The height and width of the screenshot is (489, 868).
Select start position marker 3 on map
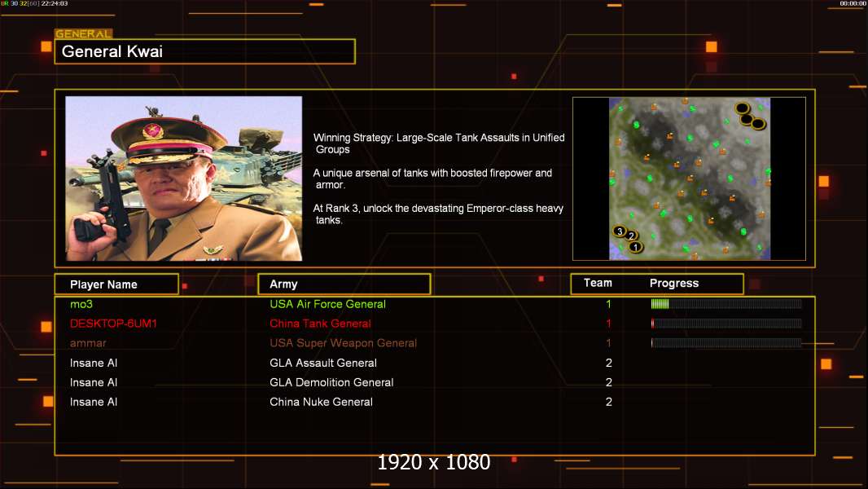620,231
